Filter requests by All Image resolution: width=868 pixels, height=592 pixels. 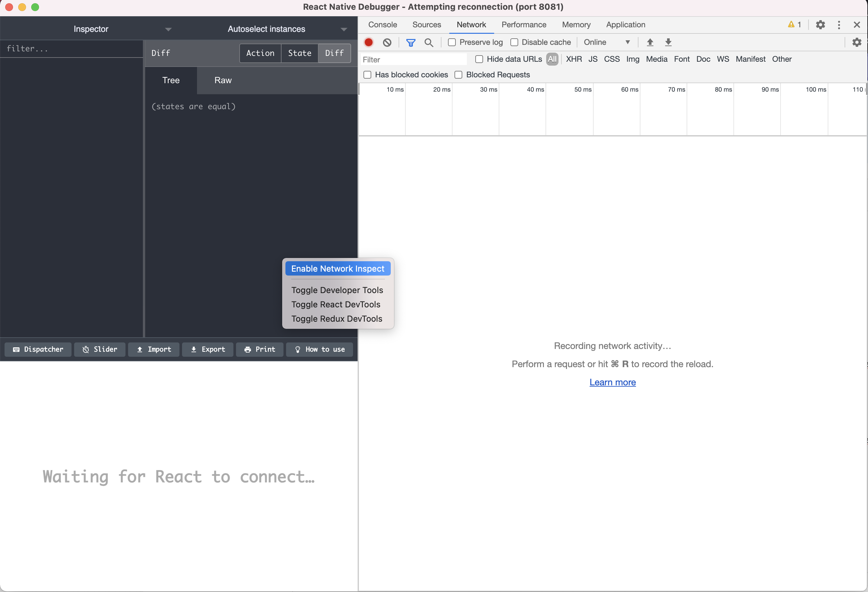click(552, 59)
